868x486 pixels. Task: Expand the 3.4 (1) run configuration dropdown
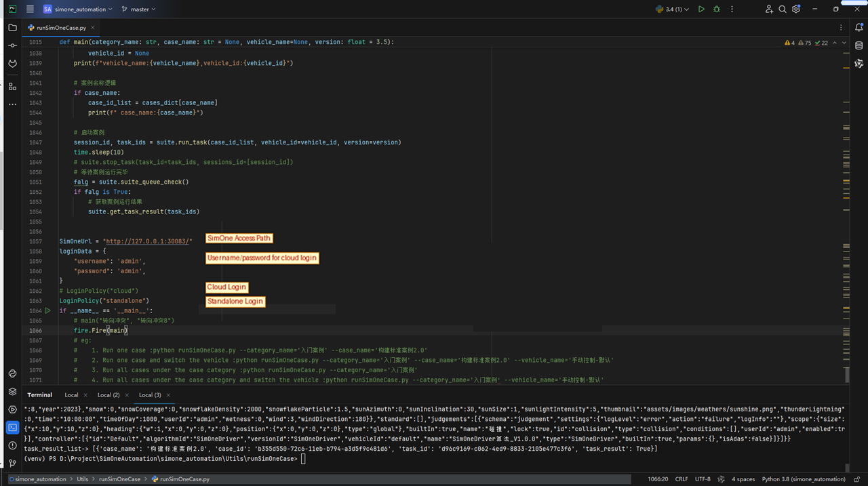click(x=672, y=9)
